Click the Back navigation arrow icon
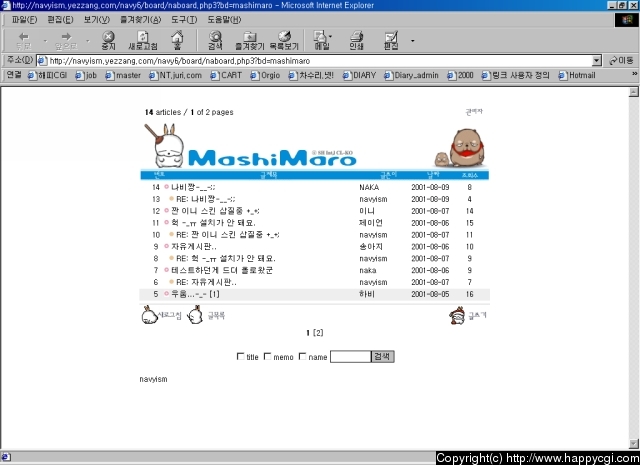 (x=24, y=37)
